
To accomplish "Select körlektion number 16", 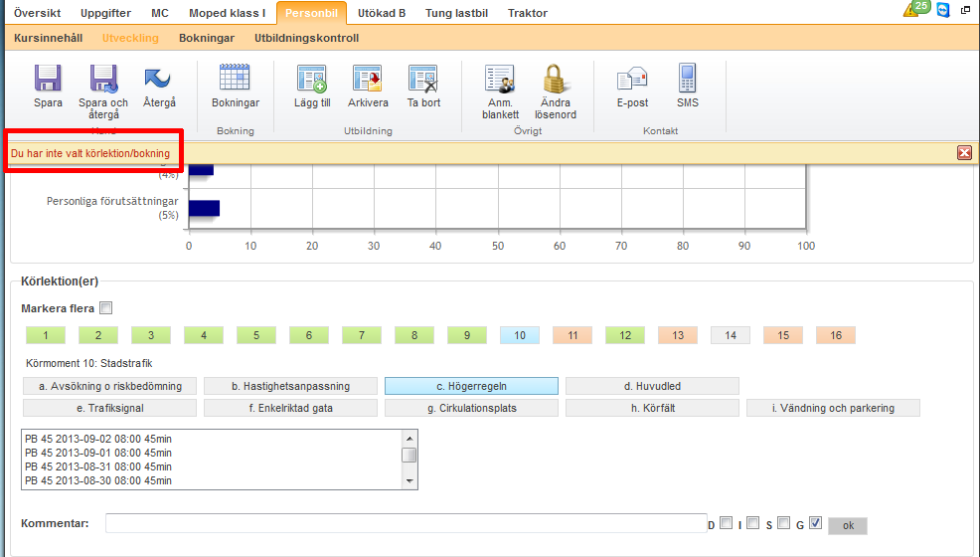I will [x=836, y=335].
